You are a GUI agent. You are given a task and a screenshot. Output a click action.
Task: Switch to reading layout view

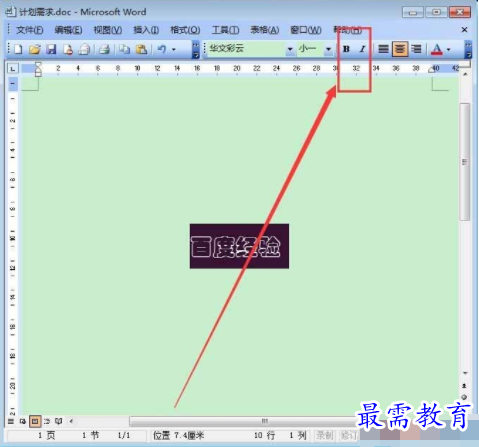(x=59, y=421)
